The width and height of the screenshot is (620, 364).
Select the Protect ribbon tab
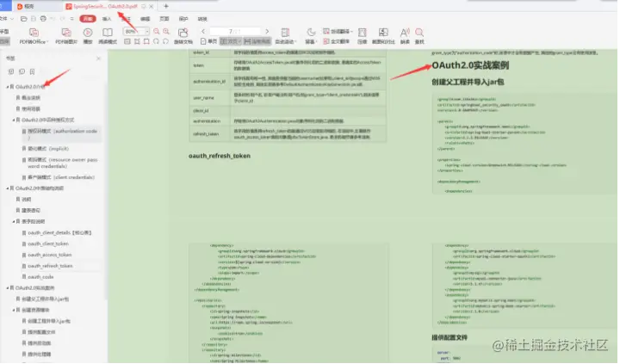(183, 19)
